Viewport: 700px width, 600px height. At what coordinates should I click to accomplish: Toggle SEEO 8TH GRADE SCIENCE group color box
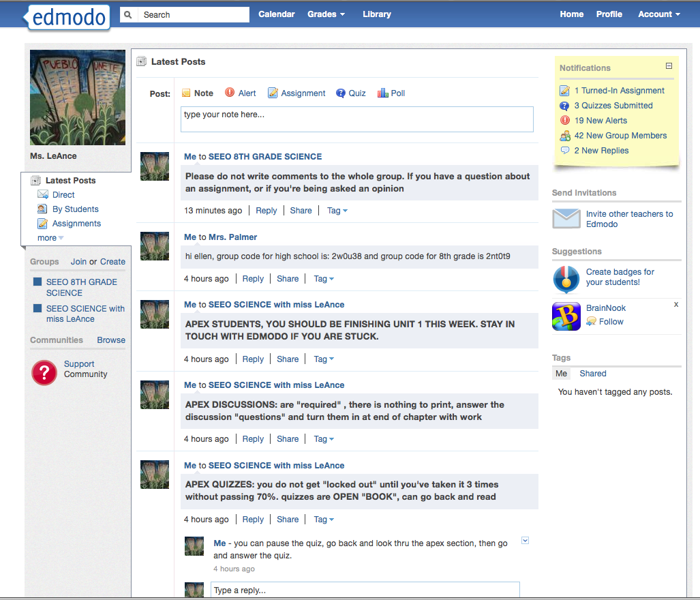[x=37, y=282]
